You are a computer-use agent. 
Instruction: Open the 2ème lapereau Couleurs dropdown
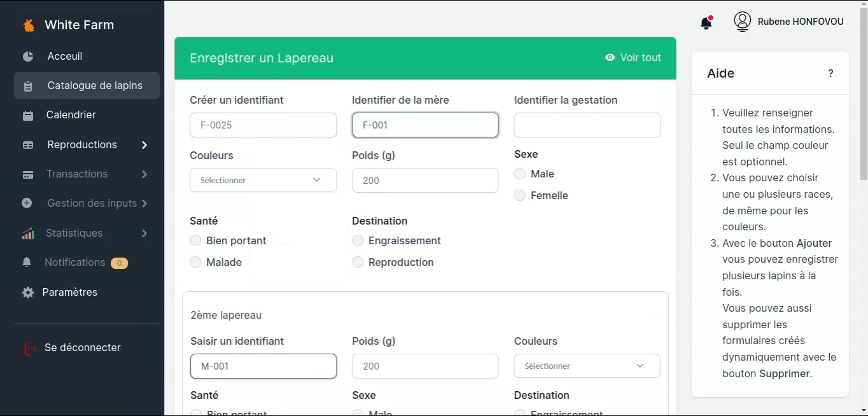click(x=587, y=366)
